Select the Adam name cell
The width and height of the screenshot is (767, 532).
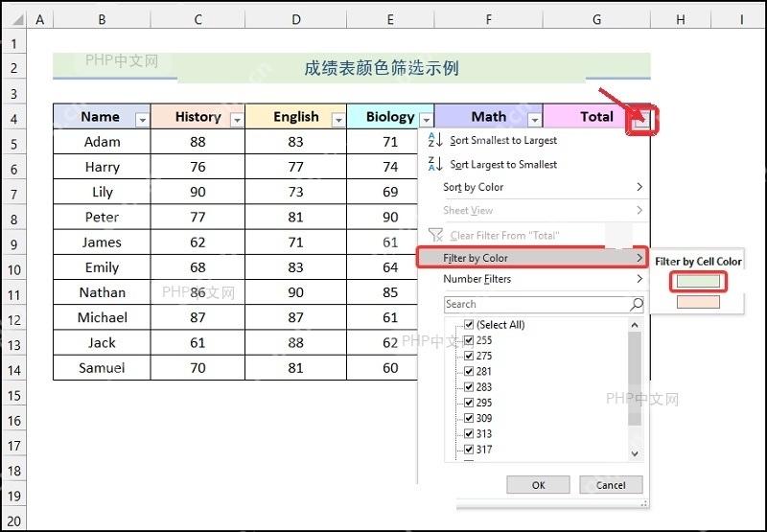pyautogui.click(x=102, y=142)
